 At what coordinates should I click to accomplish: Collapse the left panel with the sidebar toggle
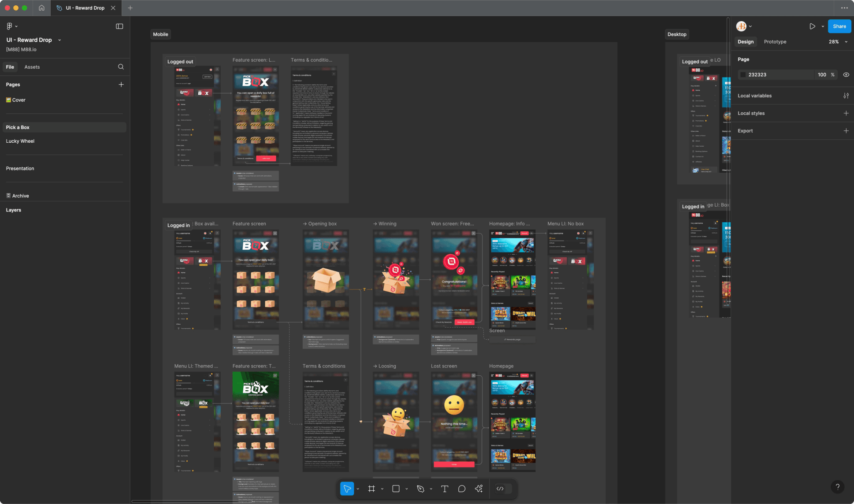(119, 26)
